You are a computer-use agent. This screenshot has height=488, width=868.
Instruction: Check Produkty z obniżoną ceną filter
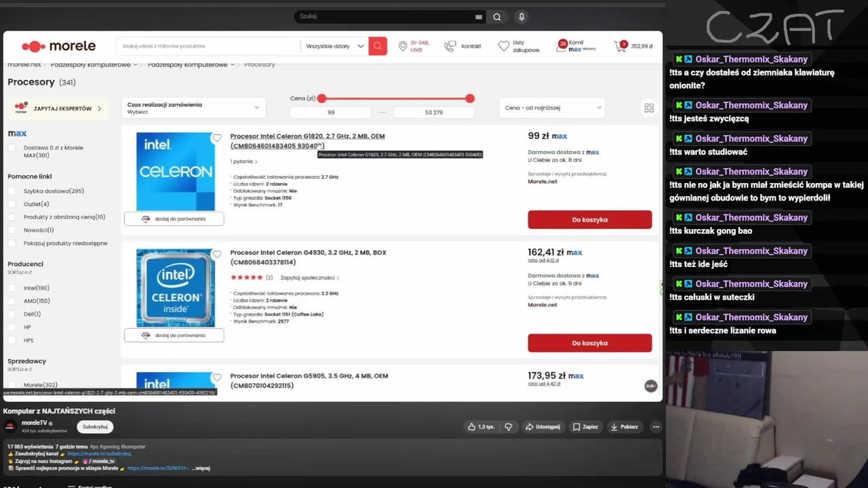pyautogui.click(x=12, y=217)
